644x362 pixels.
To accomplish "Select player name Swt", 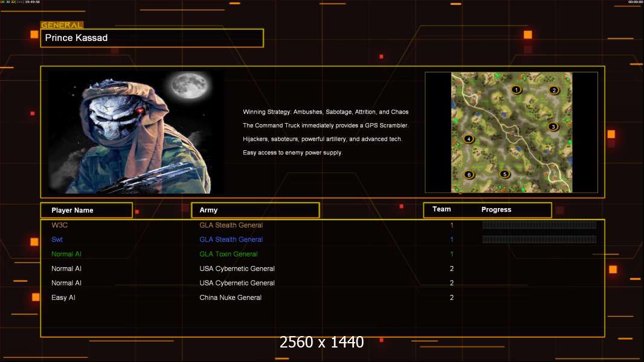I will [x=57, y=240].
